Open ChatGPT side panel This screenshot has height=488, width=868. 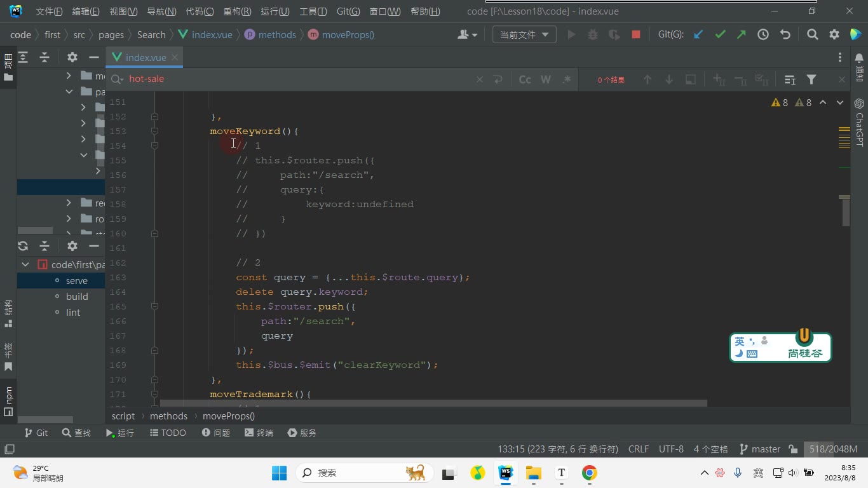point(859,122)
